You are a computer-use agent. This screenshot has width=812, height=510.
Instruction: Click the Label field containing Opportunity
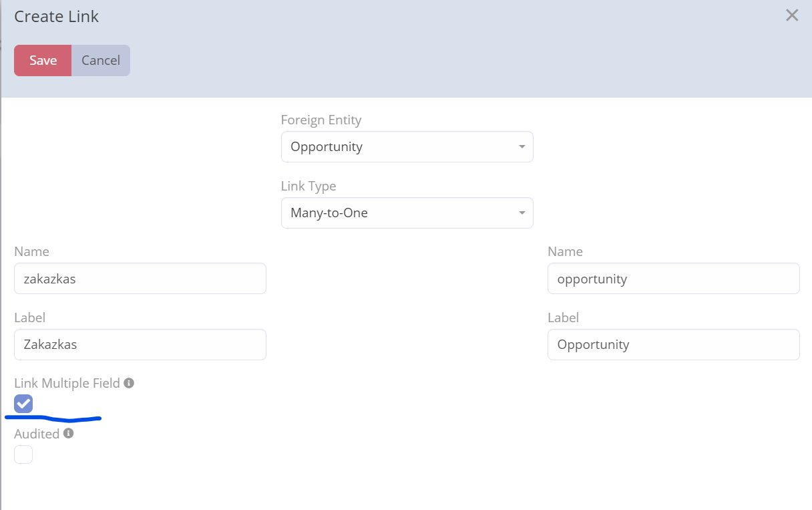point(673,345)
